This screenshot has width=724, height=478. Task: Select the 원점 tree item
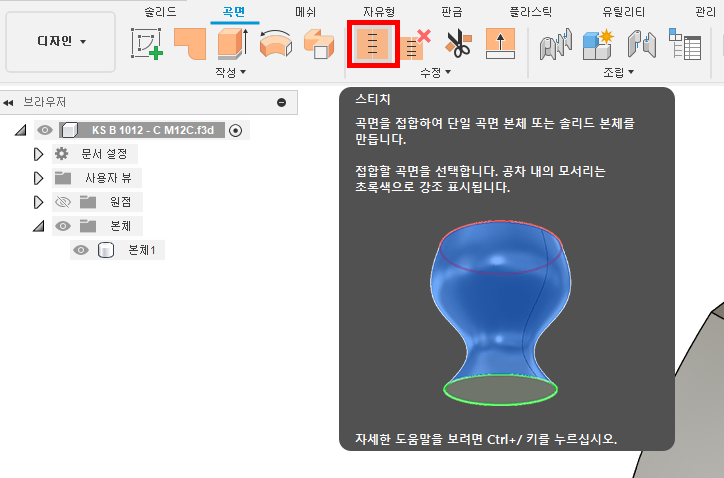pos(120,202)
